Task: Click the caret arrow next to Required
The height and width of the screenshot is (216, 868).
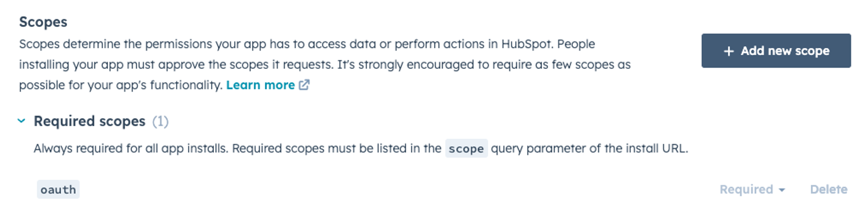Action: pos(782,190)
